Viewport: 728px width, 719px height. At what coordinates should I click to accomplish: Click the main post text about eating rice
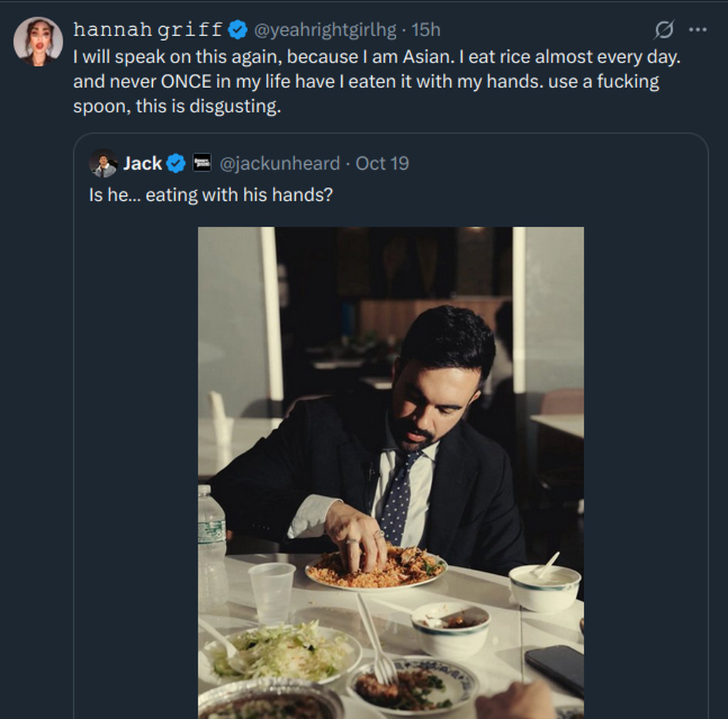pos(377,82)
